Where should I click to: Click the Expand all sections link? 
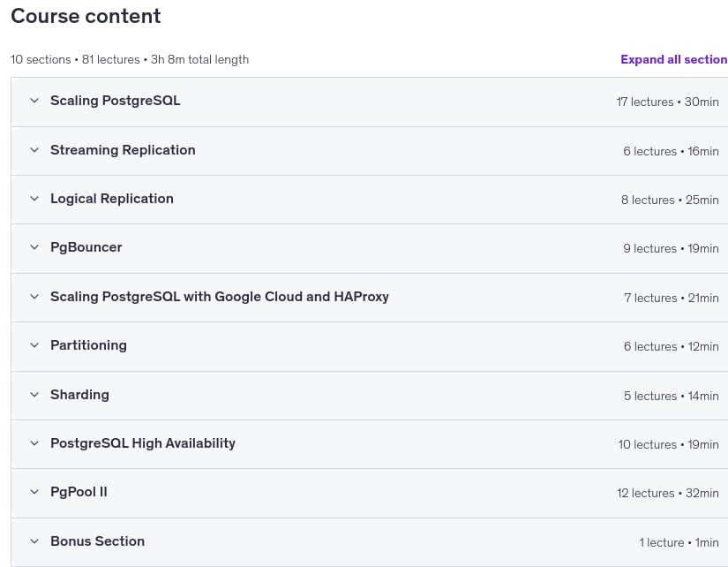coord(674,59)
